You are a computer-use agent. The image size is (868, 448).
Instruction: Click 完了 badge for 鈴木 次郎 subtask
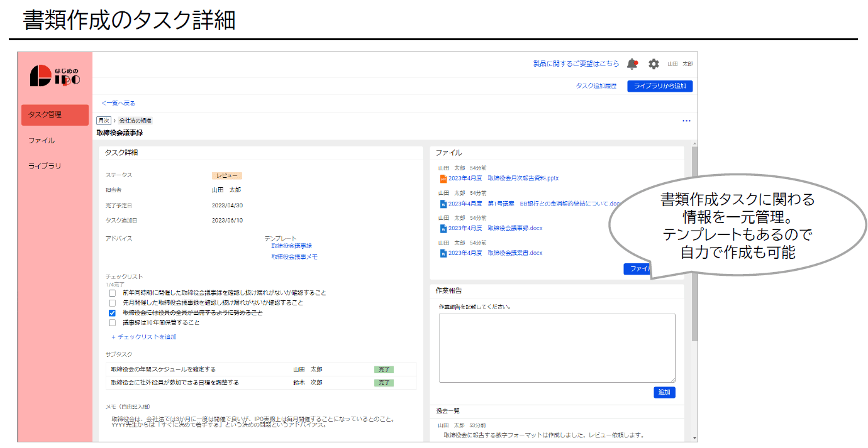click(384, 383)
